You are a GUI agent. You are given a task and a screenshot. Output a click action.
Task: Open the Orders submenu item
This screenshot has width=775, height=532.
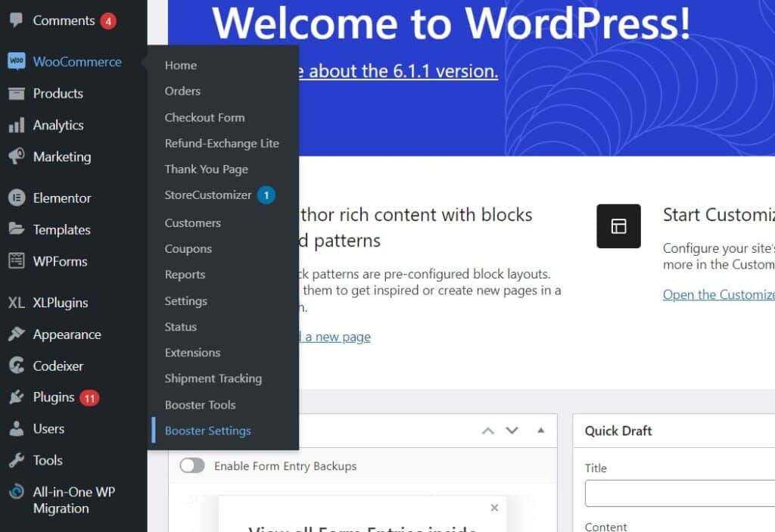click(x=183, y=91)
